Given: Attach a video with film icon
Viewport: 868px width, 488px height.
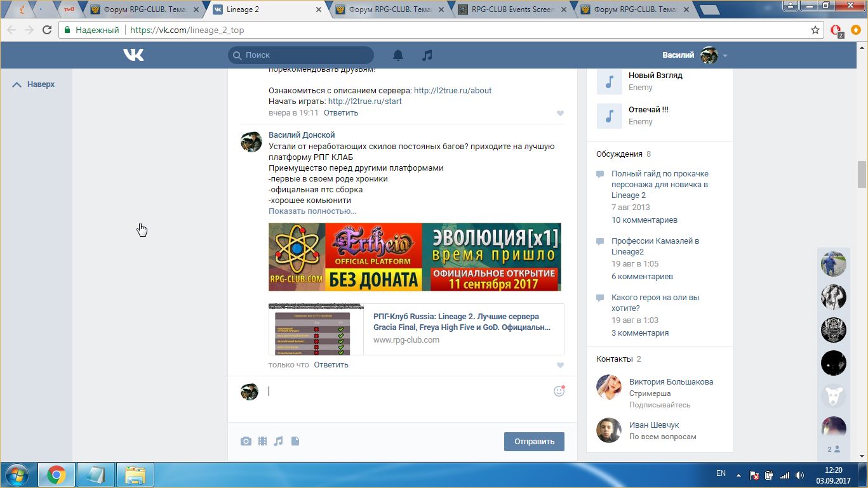Looking at the screenshot, I should (262, 441).
